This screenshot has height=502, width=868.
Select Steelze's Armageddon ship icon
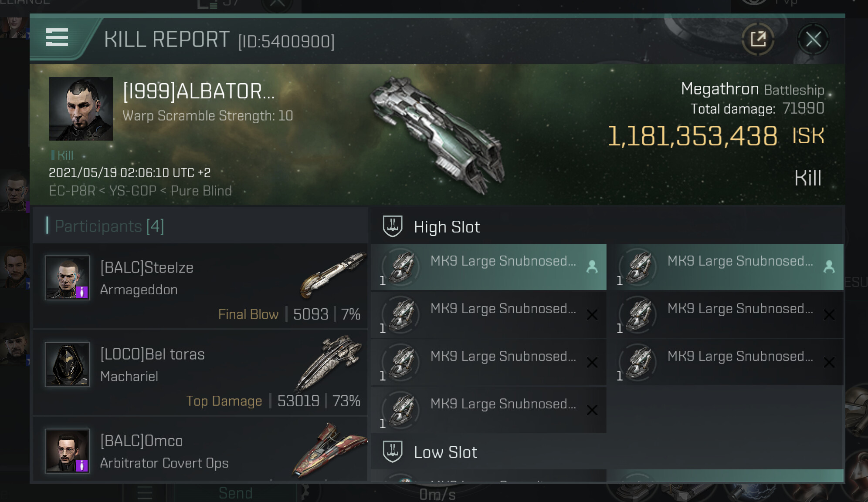pos(333,274)
